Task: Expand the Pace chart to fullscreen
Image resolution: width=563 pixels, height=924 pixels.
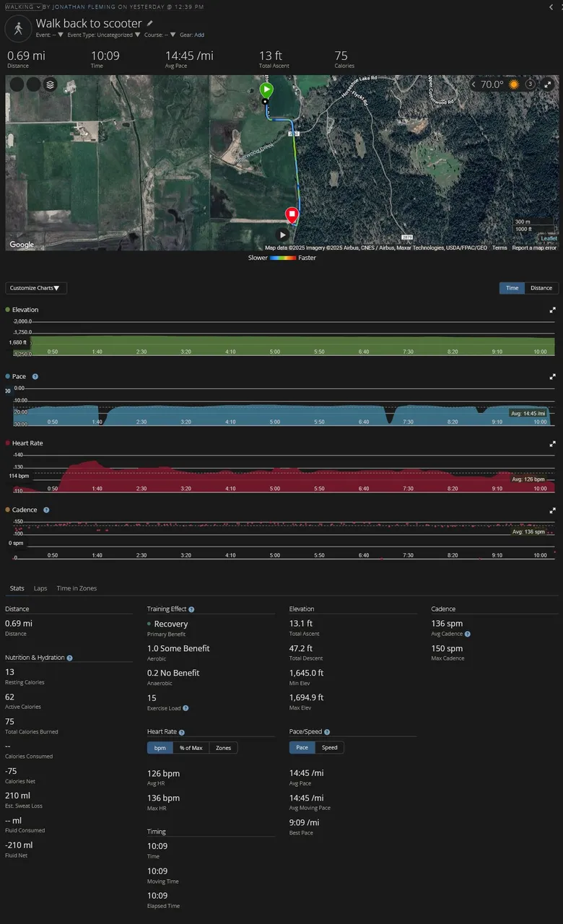Action: pos(553,376)
